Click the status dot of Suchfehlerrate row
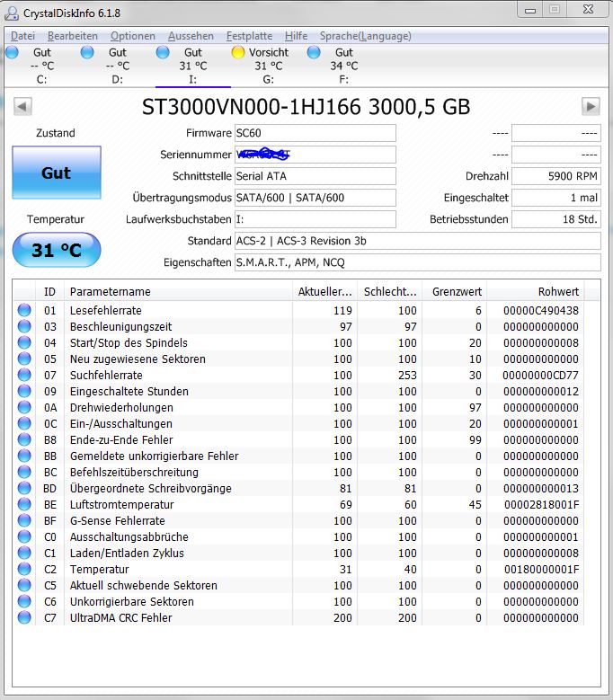Image resolution: width=613 pixels, height=700 pixels. pos(24,375)
